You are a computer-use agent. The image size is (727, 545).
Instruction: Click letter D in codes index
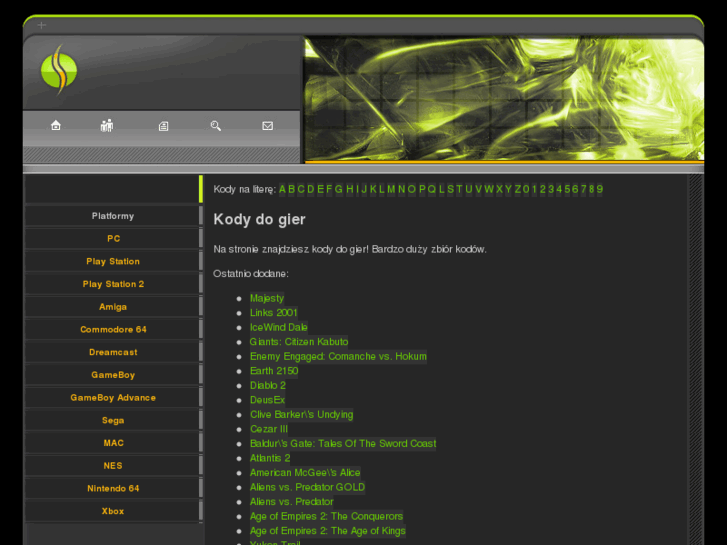311,189
